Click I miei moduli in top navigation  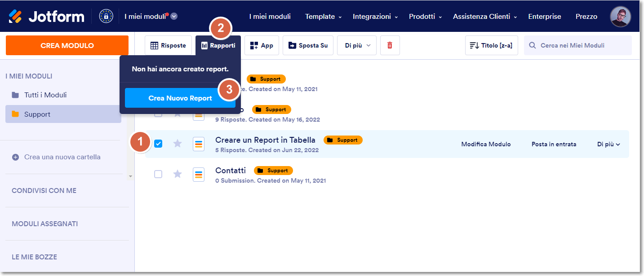pyautogui.click(x=270, y=17)
